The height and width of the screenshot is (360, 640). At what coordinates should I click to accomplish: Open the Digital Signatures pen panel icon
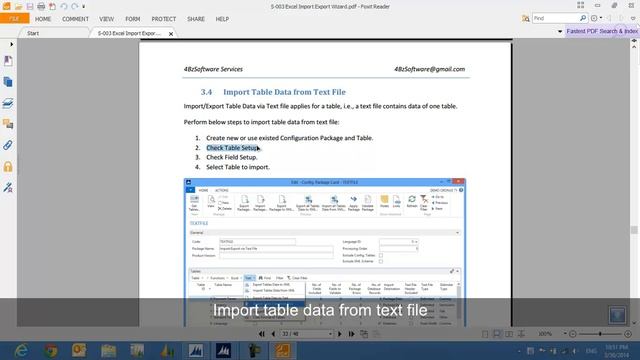pos(8,187)
